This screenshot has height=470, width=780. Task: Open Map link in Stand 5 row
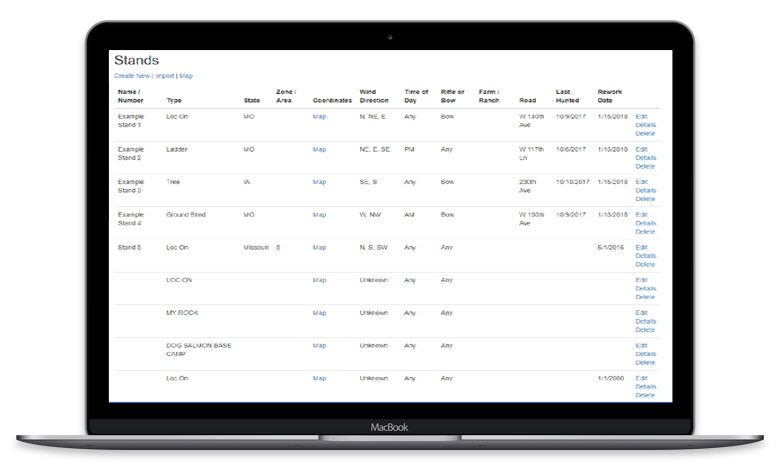[320, 247]
